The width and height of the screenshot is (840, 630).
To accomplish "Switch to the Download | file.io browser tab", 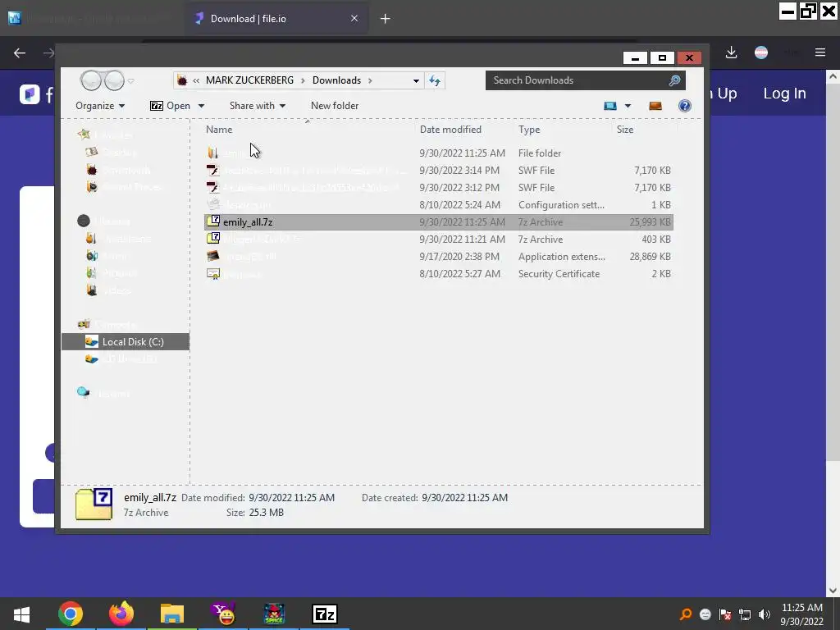I will click(x=276, y=19).
